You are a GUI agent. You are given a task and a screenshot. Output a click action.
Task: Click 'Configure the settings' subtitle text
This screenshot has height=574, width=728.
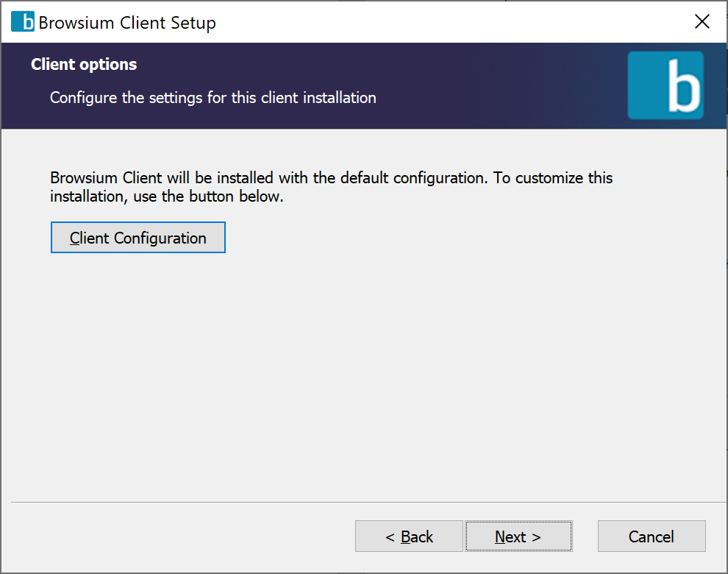click(213, 98)
